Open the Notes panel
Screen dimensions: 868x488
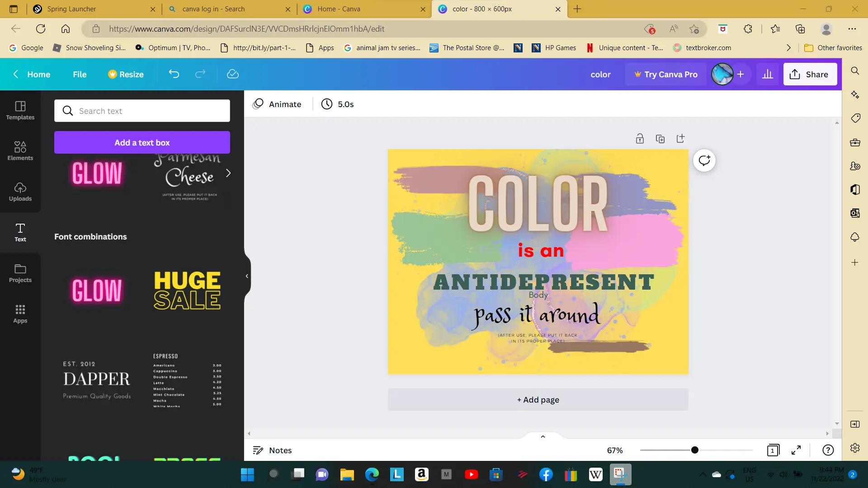pyautogui.click(x=272, y=450)
